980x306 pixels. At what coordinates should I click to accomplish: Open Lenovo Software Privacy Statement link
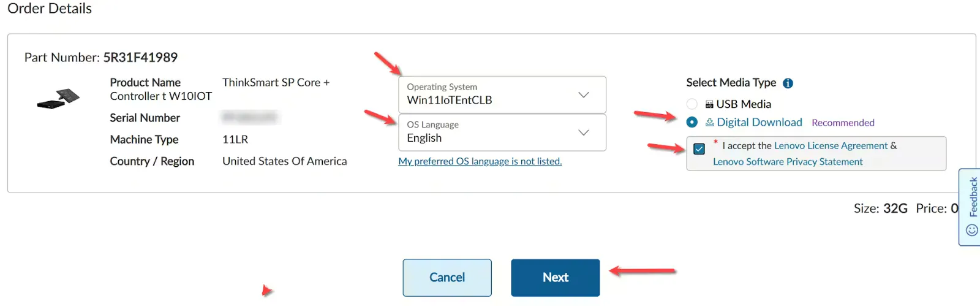tap(788, 162)
